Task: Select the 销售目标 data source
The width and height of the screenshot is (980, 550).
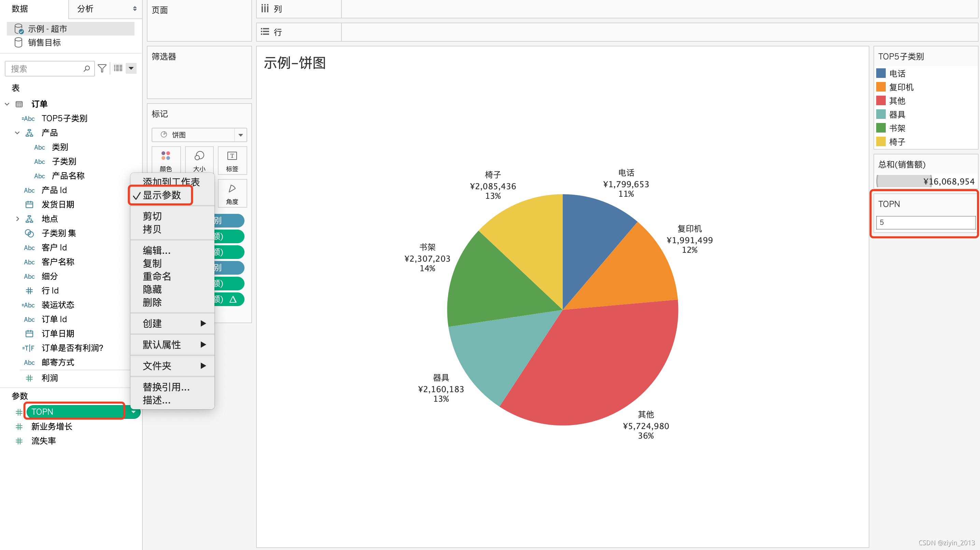Action: tap(44, 43)
